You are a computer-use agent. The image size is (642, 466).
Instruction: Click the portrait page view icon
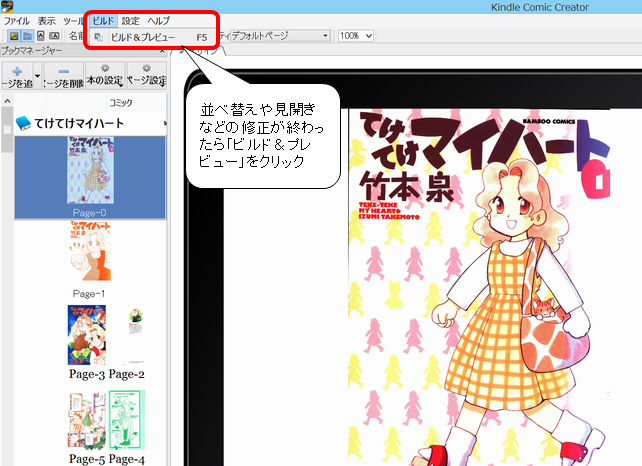[x=41, y=36]
